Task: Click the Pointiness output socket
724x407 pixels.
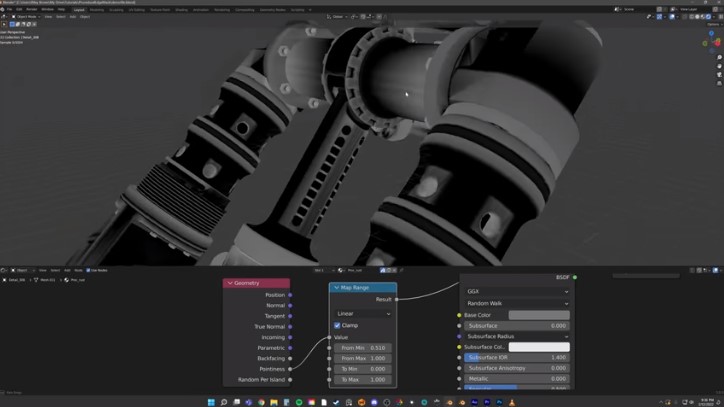Action: tap(290, 369)
